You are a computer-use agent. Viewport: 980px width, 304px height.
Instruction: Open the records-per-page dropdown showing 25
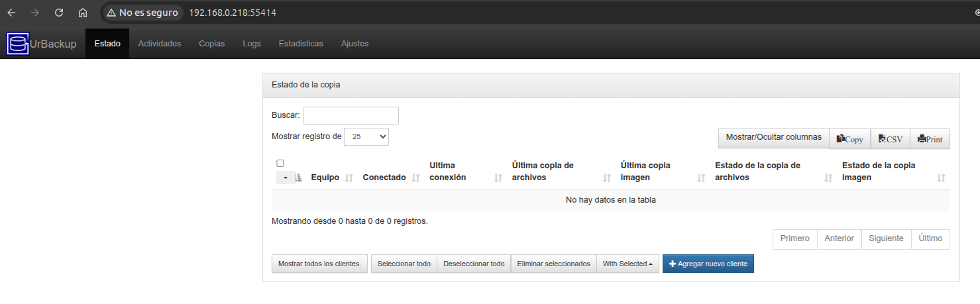(366, 136)
